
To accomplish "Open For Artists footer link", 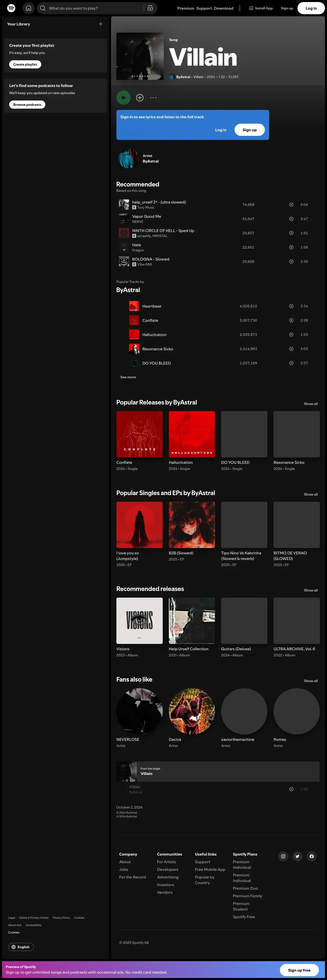I will click(166, 862).
